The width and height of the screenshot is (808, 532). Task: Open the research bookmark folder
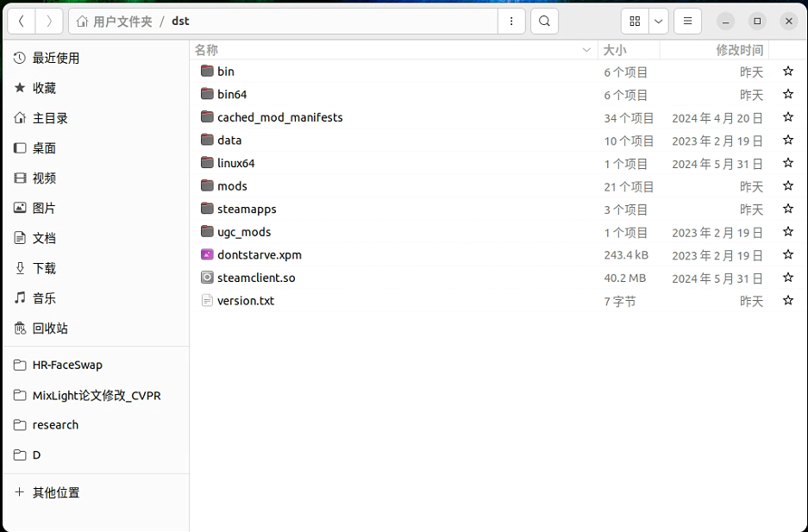tap(96, 425)
